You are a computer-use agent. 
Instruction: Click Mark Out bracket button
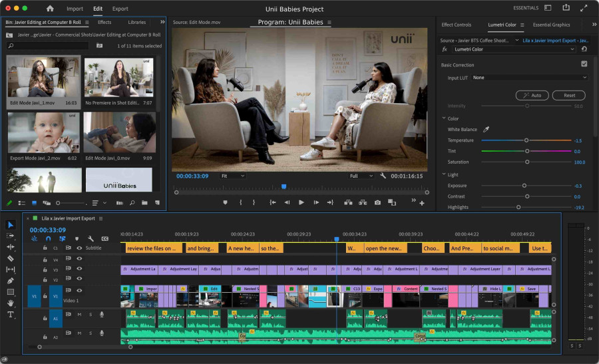pyautogui.click(x=254, y=202)
